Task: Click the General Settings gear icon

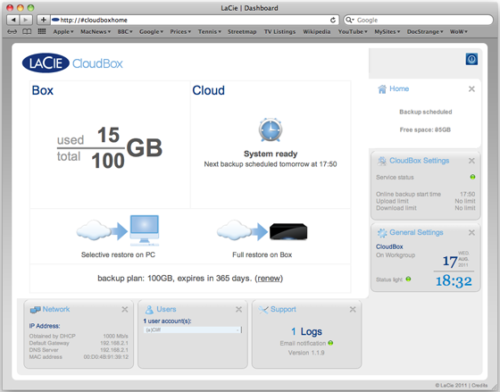Action: coord(382,233)
